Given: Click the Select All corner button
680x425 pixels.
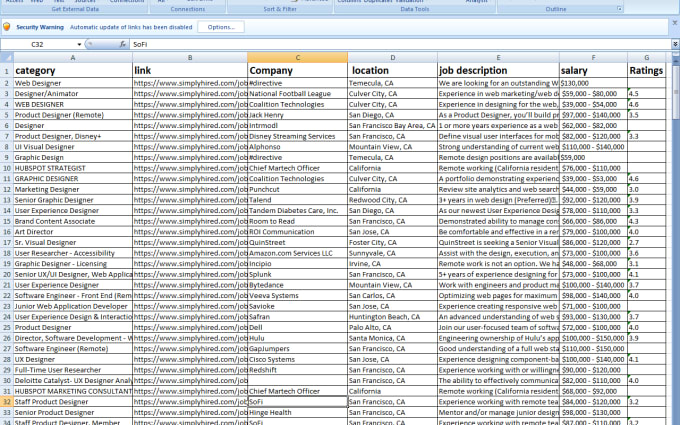Looking at the screenshot, I should tap(7, 57).
